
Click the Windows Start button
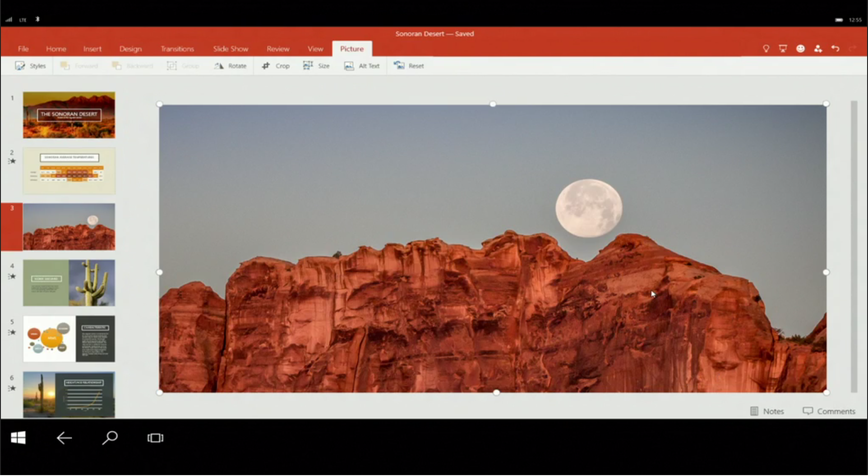pyautogui.click(x=18, y=438)
